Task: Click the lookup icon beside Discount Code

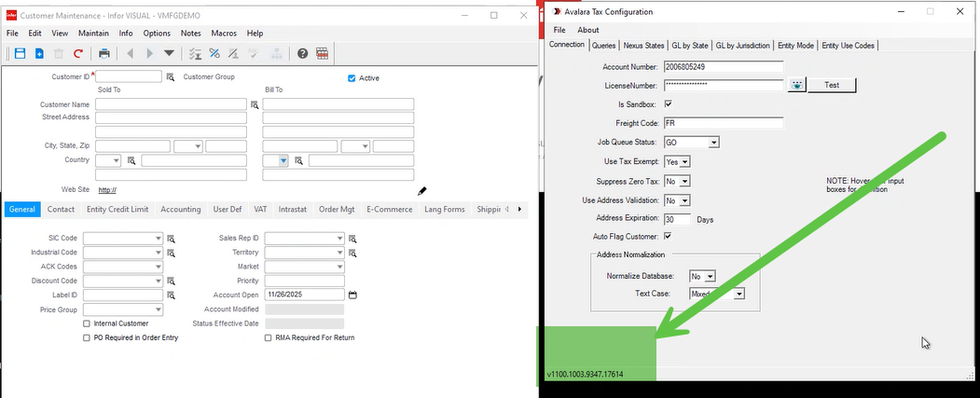Action: click(x=170, y=281)
